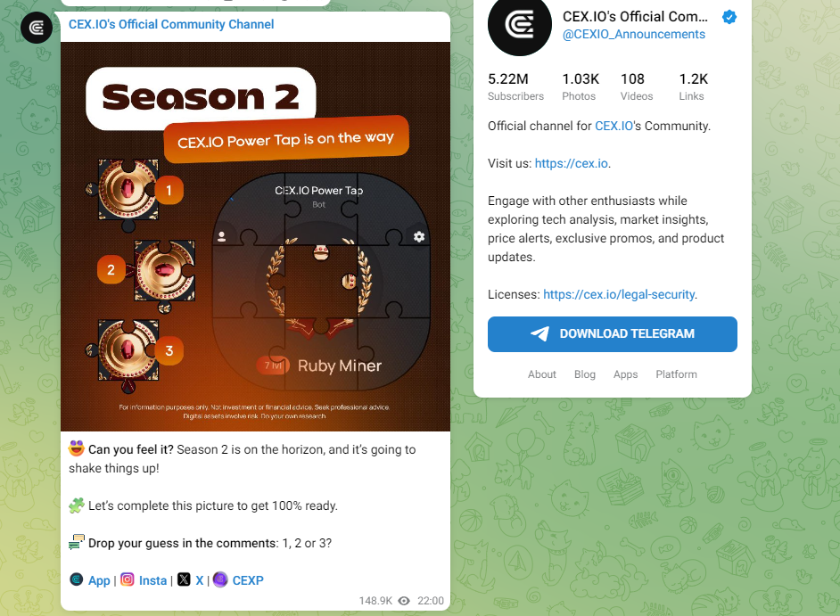Click the CEX.IO avatar beside the post
The image size is (840, 616).
37,28
